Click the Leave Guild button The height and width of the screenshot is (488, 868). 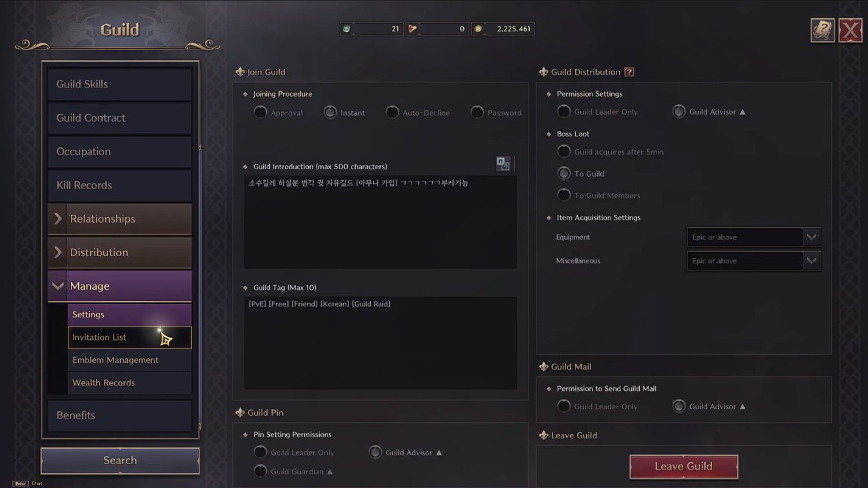pyautogui.click(x=684, y=466)
